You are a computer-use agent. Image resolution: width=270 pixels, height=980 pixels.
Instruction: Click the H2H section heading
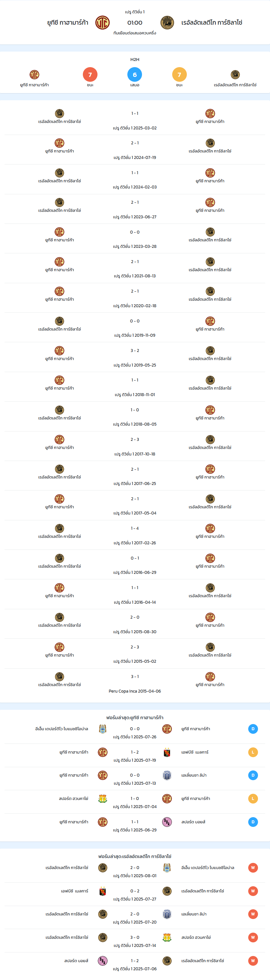tap(135, 59)
